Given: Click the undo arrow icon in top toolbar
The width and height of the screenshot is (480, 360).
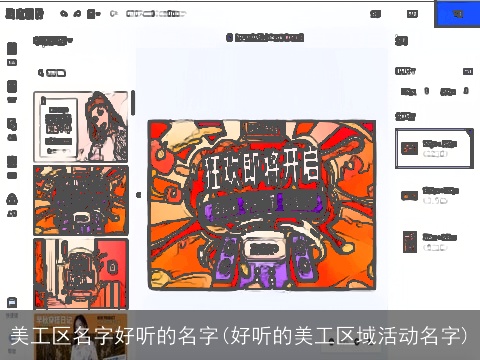Looking at the screenshot, I should point(64,14).
